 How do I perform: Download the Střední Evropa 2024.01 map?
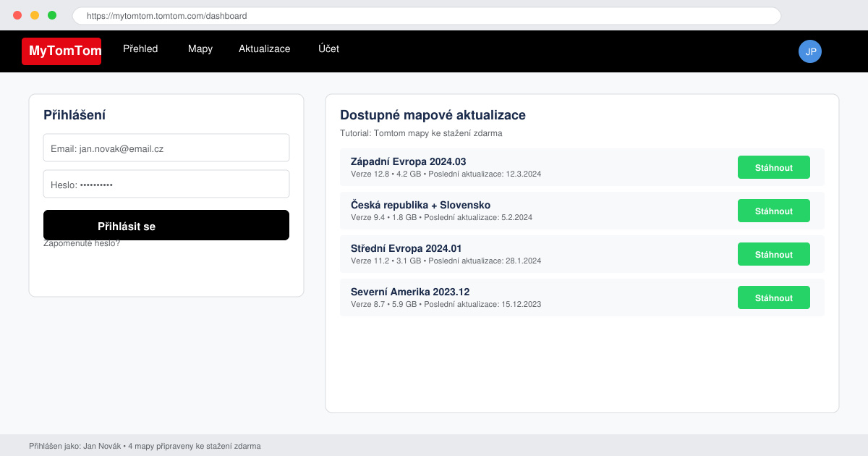pos(774,254)
